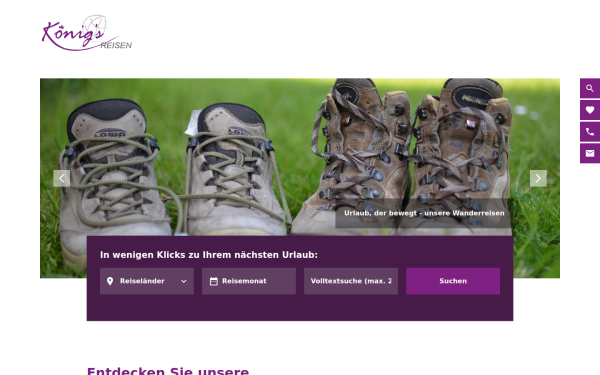
Task: Open the search sidebar icon
Action: click(590, 88)
